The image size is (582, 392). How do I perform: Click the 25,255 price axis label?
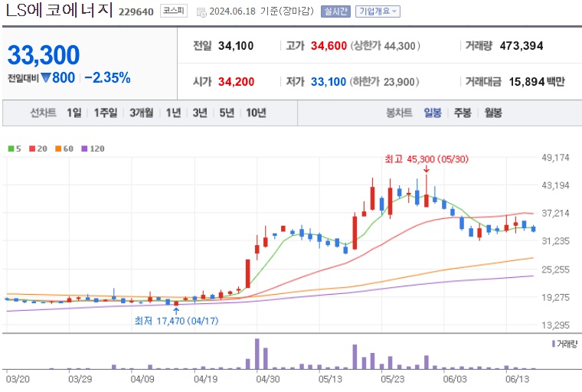[555, 269]
